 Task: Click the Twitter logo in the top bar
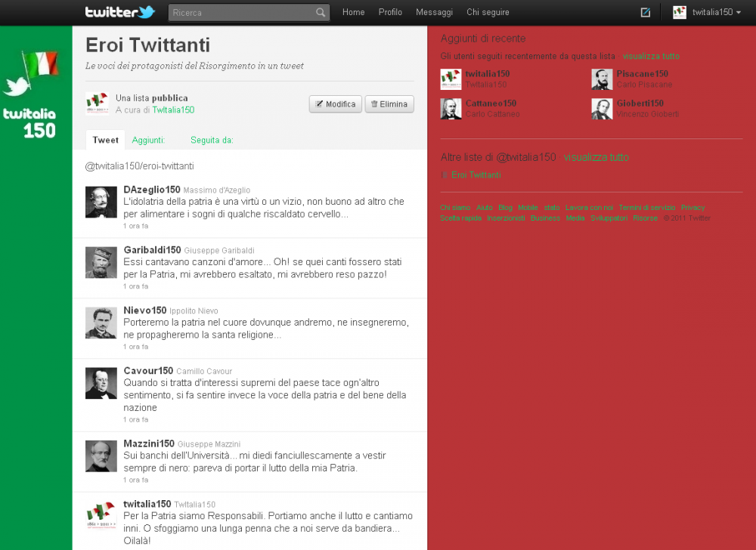click(120, 12)
